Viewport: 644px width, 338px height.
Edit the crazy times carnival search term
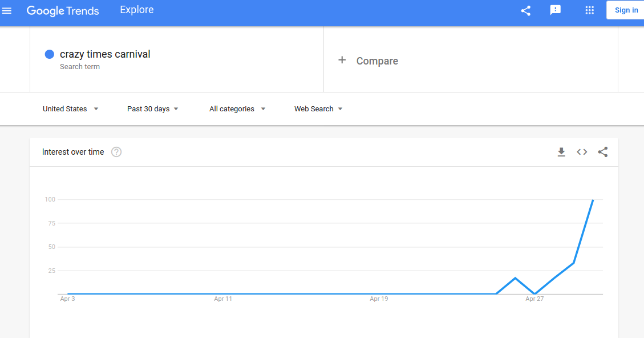(105, 54)
